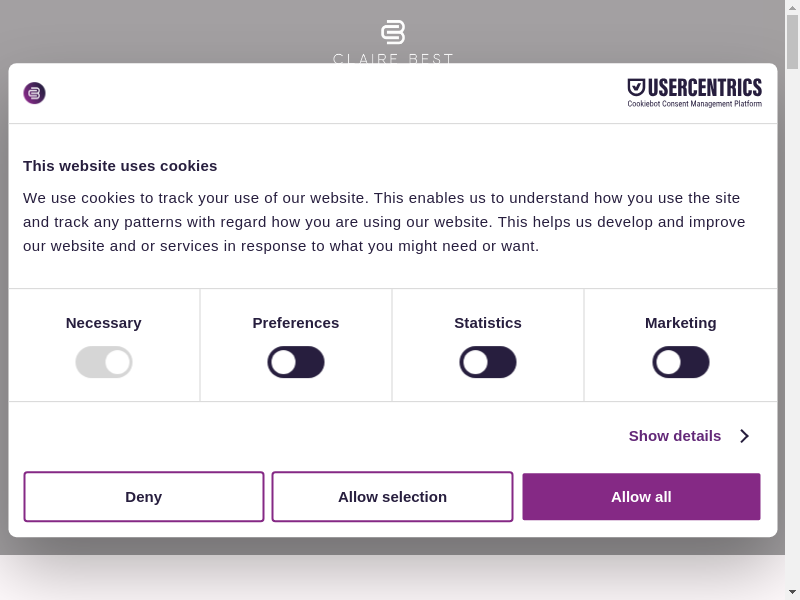Click the "This website uses cookies" heading
Screen dimensions: 800x600
(120, 166)
